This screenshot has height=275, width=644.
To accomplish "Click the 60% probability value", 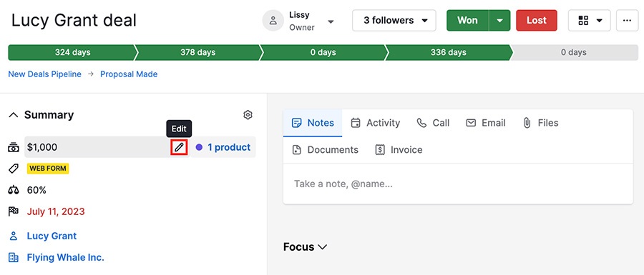I will click(x=36, y=190).
